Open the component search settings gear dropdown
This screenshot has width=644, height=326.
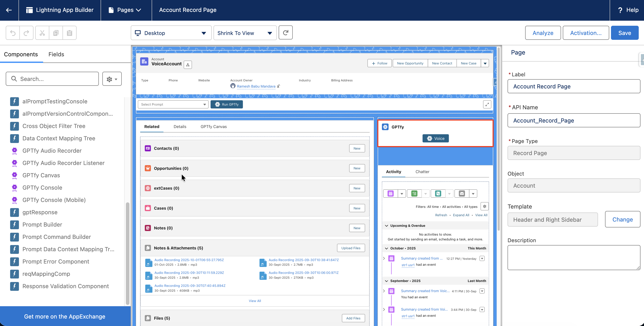coord(112,79)
